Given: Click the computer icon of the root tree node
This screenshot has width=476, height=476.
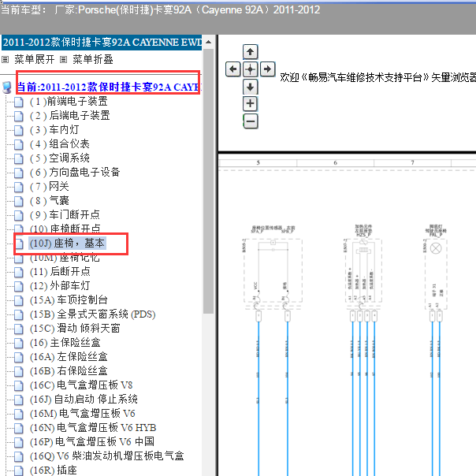Looking at the screenshot, I should click(x=6, y=87).
